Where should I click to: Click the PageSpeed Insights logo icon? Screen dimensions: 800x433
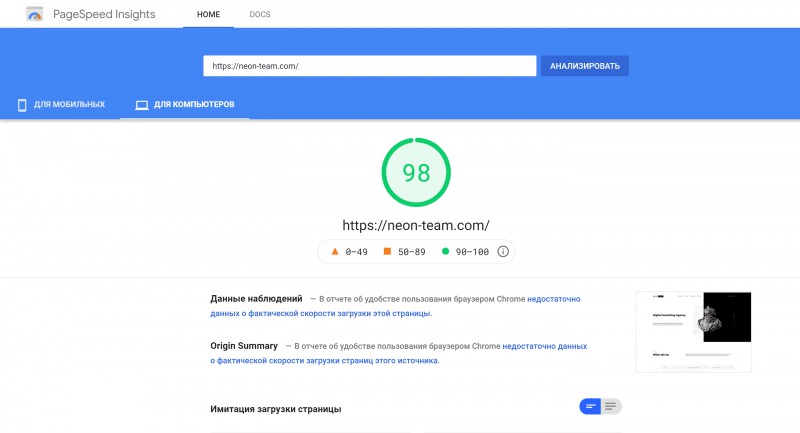[x=35, y=14]
